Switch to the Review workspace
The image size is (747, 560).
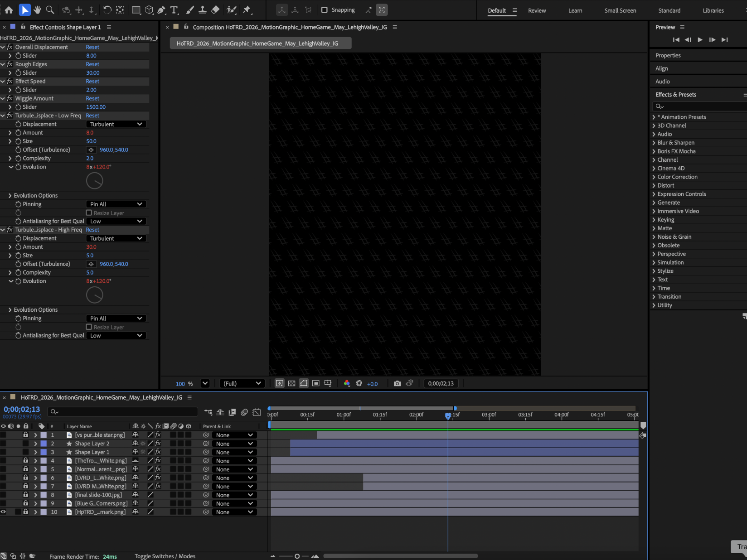(537, 10)
